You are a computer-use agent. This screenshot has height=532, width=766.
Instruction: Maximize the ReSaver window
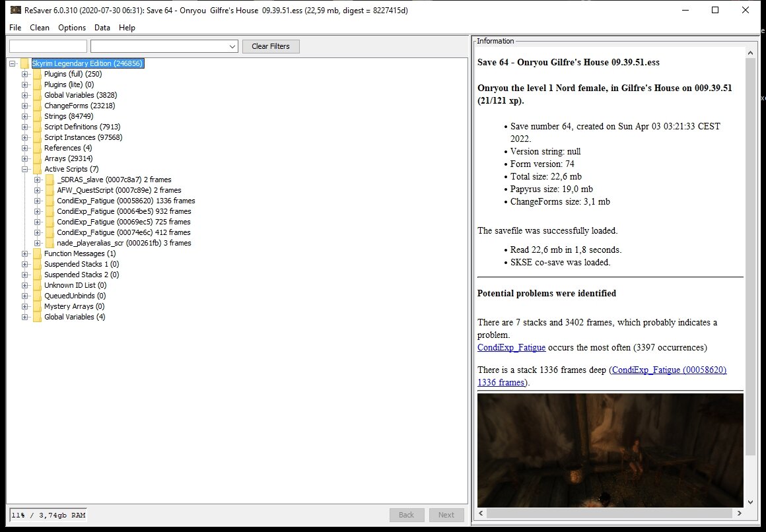pos(715,11)
